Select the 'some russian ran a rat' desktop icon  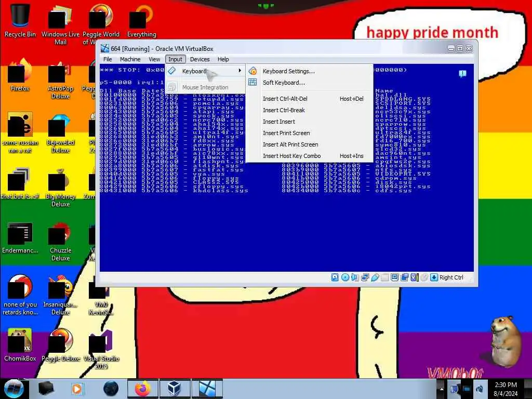coord(20,133)
